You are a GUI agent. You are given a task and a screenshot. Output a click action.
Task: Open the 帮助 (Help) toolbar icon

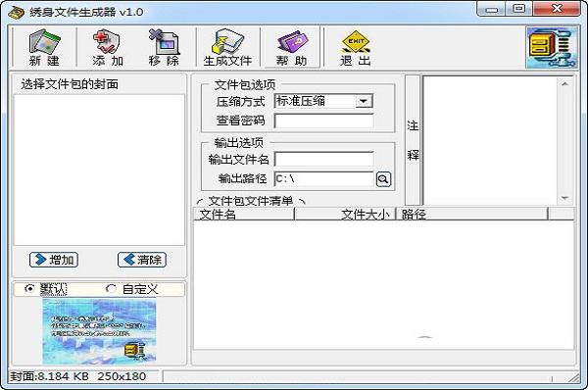(x=291, y=48)
